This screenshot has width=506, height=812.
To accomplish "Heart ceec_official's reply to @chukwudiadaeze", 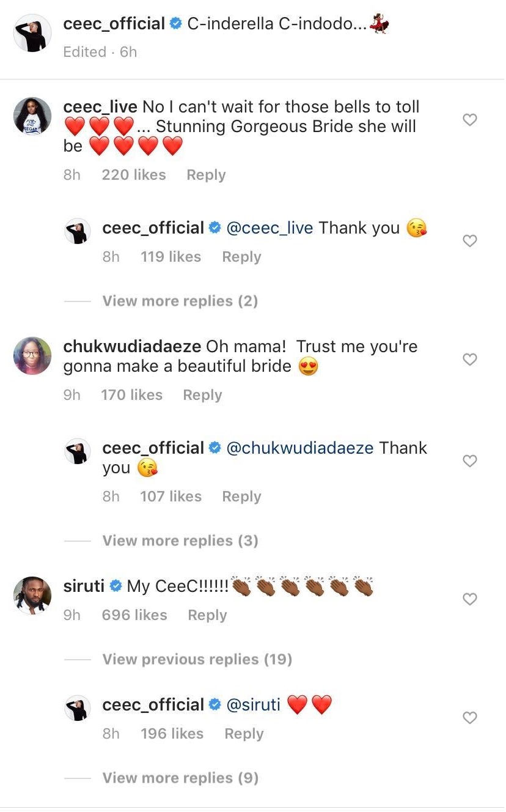I will (x=469, y=461).
